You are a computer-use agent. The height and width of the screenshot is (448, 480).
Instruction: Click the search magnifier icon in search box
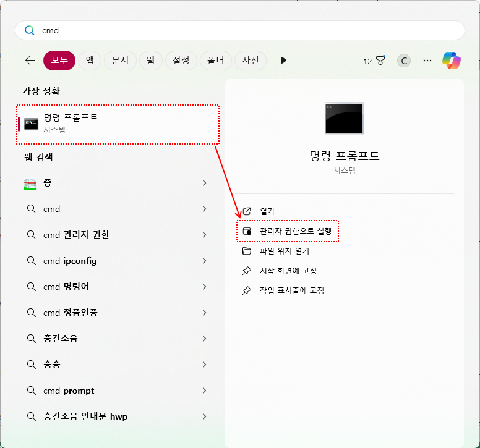pyautogui.click(x=30, y=30)
